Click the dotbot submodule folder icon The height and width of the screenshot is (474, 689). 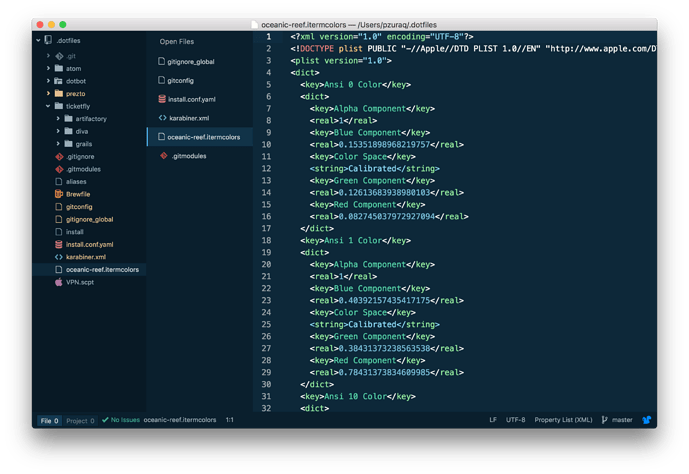click(x=58, y=81)
